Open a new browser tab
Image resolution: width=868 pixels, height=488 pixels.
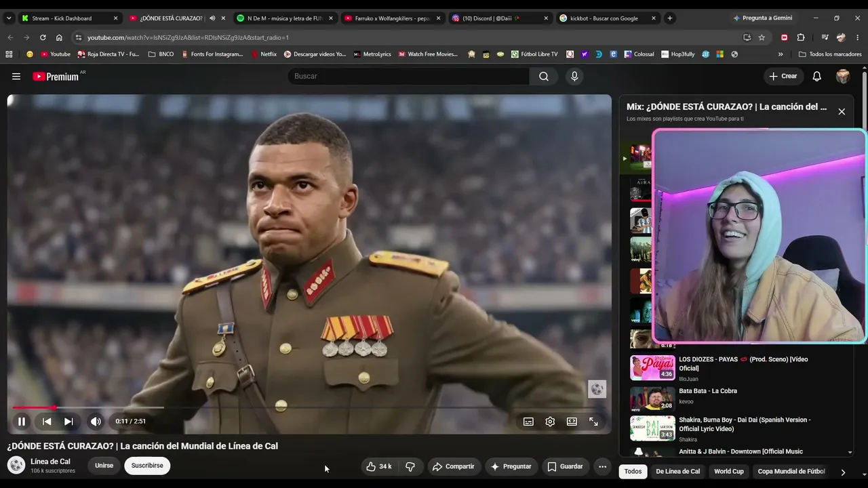pyautogui.click(x=670, y=18)
